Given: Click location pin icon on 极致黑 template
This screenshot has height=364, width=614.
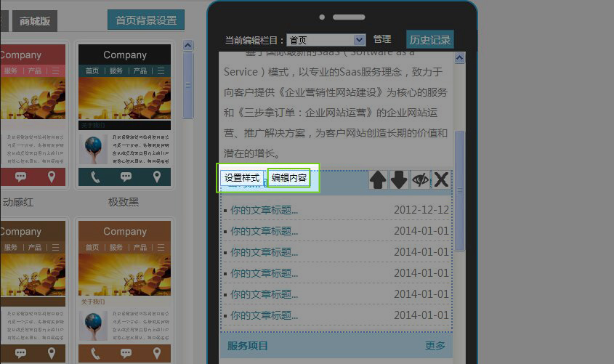Looking at the screenshot, I should 156,177.
